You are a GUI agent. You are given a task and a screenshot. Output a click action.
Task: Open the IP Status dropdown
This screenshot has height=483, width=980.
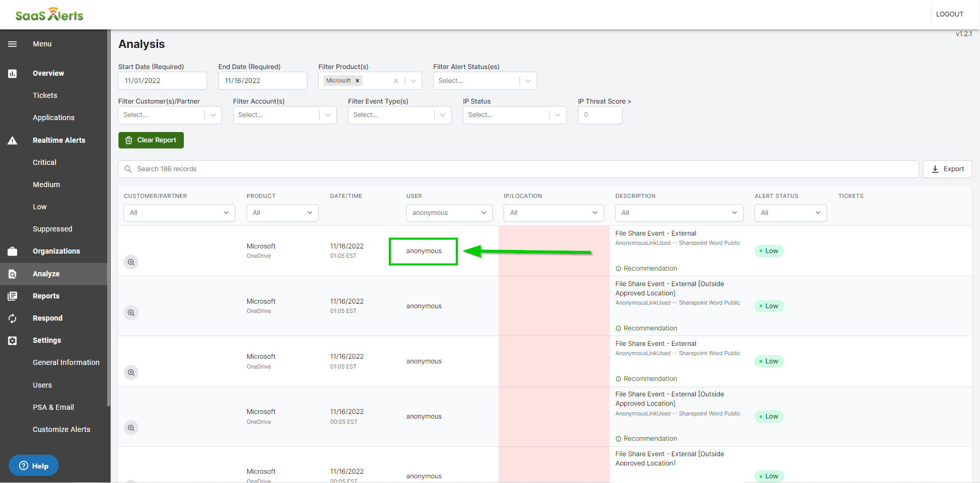(514, 115)
